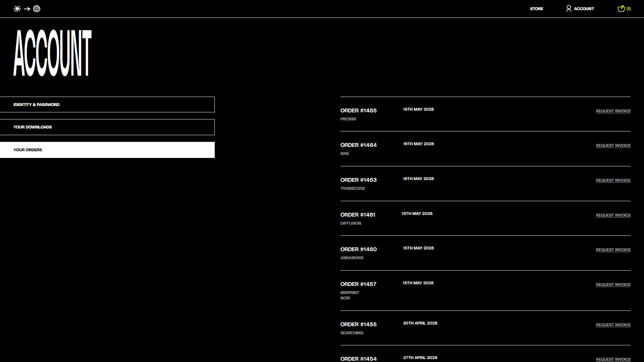This screenshot has width=644, height=362.
Task: Request invoice for order #1460
Action: click(613, 250)
